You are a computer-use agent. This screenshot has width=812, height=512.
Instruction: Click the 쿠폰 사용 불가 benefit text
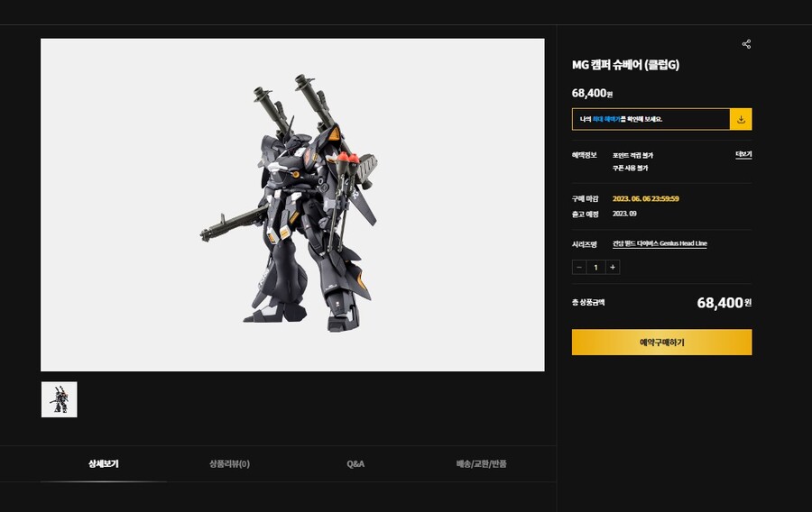631,168
